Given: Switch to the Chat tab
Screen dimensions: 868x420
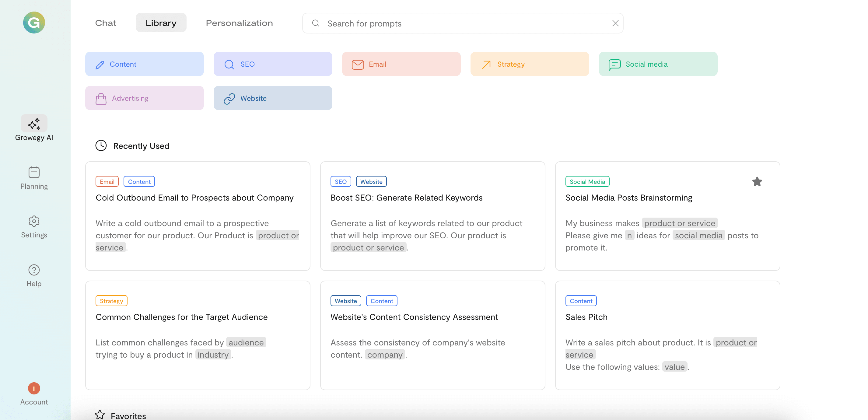Looking at the screenshot, I should point(106,23).
